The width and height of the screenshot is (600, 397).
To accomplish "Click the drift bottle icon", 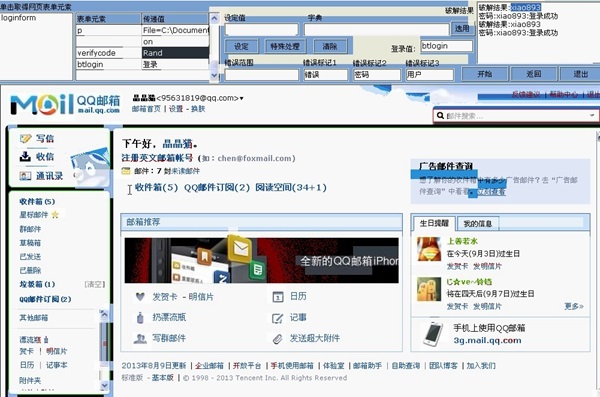I will click(140, 317).
